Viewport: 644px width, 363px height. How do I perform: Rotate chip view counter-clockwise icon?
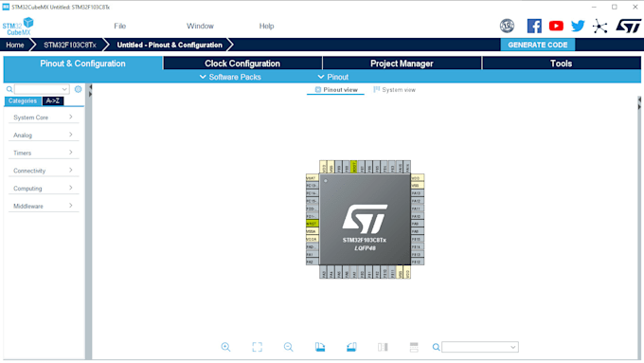351,347
